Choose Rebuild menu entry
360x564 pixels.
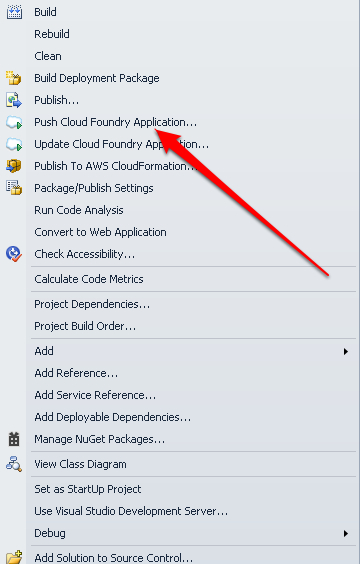52,34
